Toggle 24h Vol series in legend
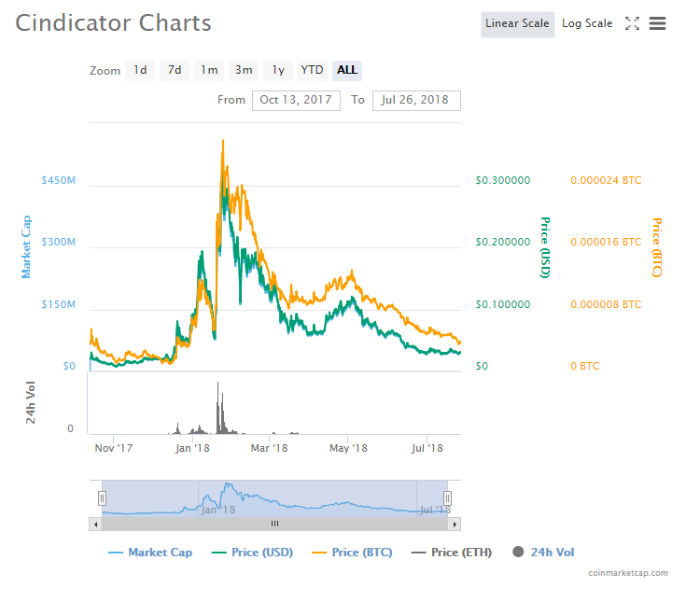 point(543,553)
